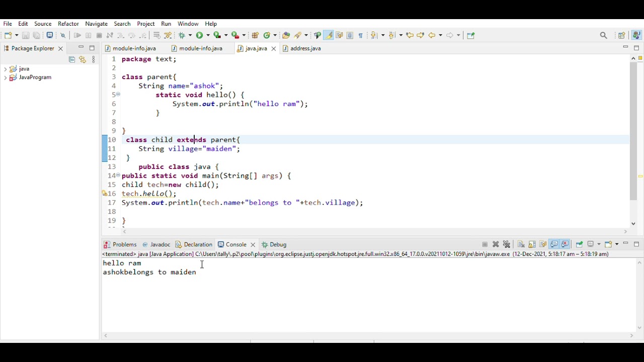Click Collapse All in Package Explorer

(x=72, y=59)
